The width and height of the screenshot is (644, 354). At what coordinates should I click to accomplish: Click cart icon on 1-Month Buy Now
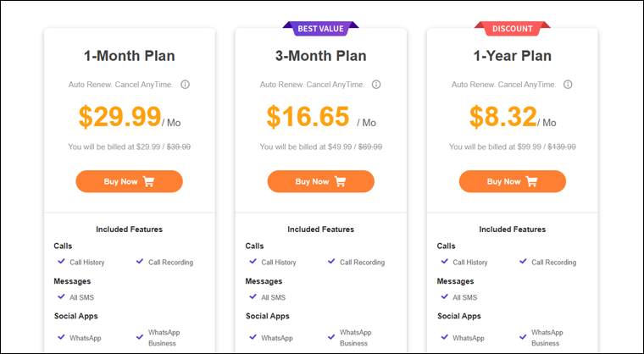(149, 181)
